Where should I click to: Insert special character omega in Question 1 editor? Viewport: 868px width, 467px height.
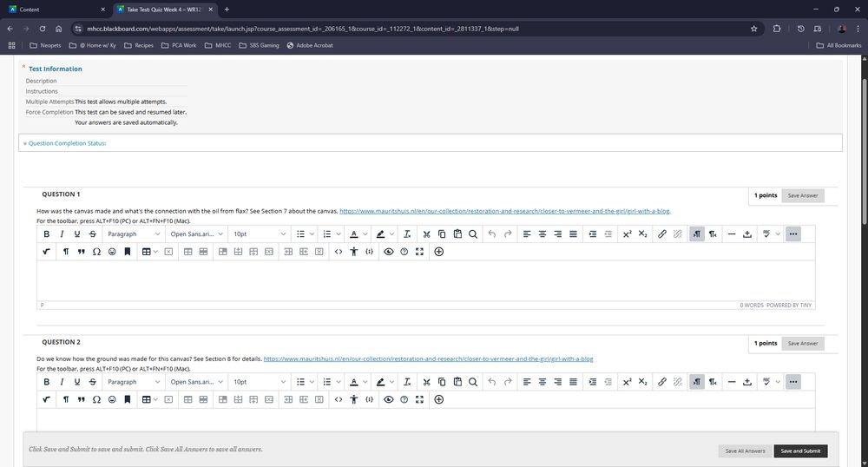[x=96, y=252]
